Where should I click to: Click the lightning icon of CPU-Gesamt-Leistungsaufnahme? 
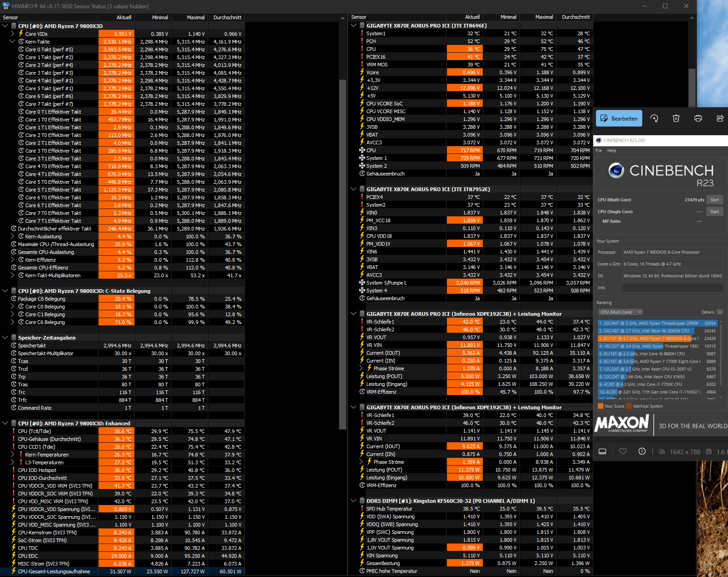(x=14, y=572)
